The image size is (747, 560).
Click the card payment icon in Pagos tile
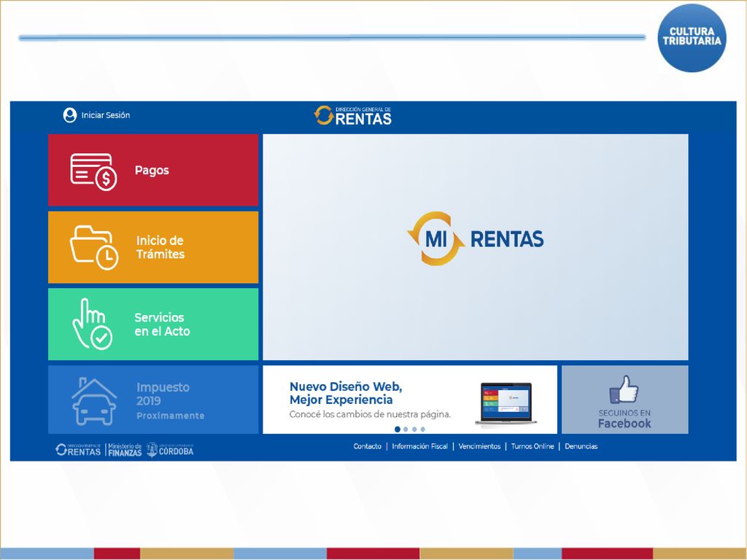coord(94,172)
